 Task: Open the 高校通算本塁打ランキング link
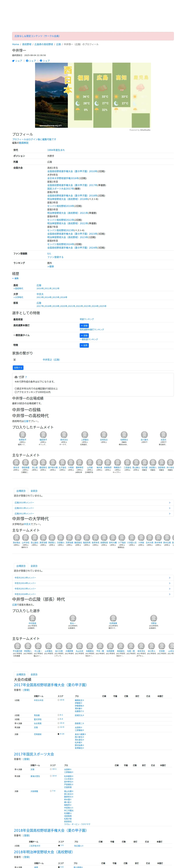pos(92,330)
